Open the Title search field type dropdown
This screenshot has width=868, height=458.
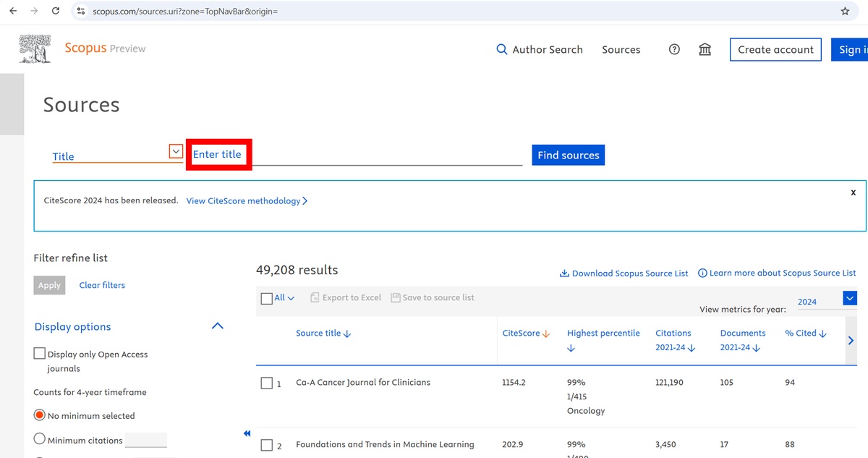point(175,151)
